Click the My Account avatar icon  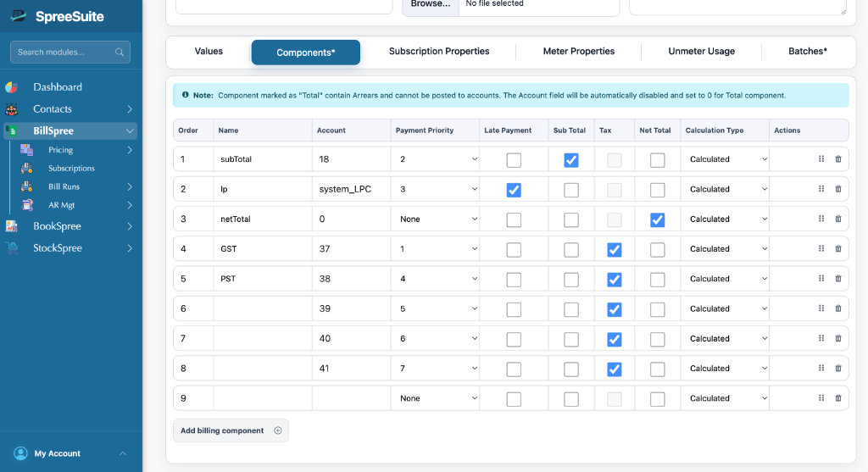click(x=20, y=453)
